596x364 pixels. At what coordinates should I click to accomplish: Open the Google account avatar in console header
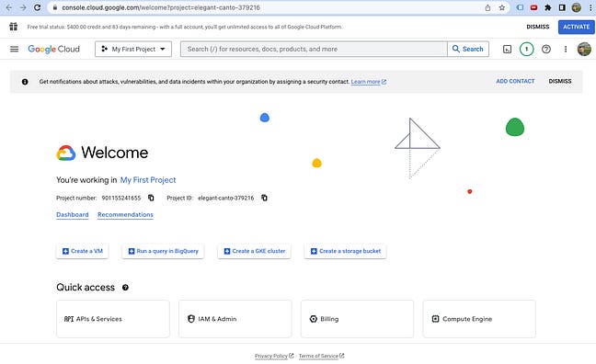(x=584, y=49)
